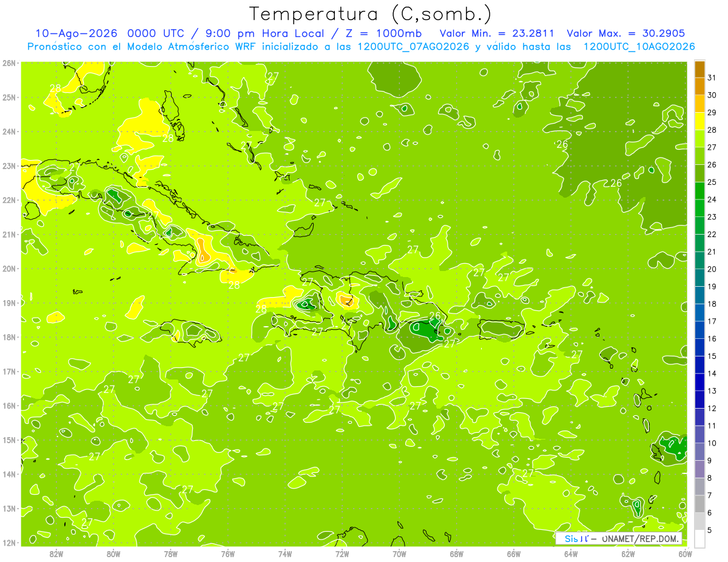Pick the teal swatch between 19 and 20
Image resolution: width=728 pixels, height=562 pixels.
699,278
